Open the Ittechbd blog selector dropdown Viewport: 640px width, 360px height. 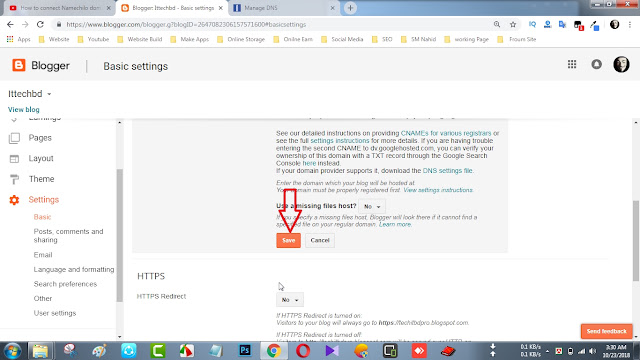tap(29, 94)
